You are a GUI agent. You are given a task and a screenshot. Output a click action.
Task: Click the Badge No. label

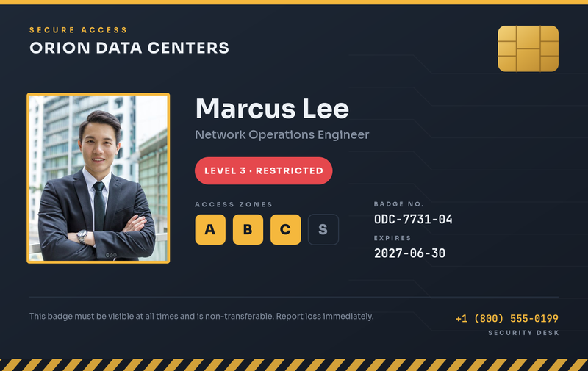(x=398, y=203)
